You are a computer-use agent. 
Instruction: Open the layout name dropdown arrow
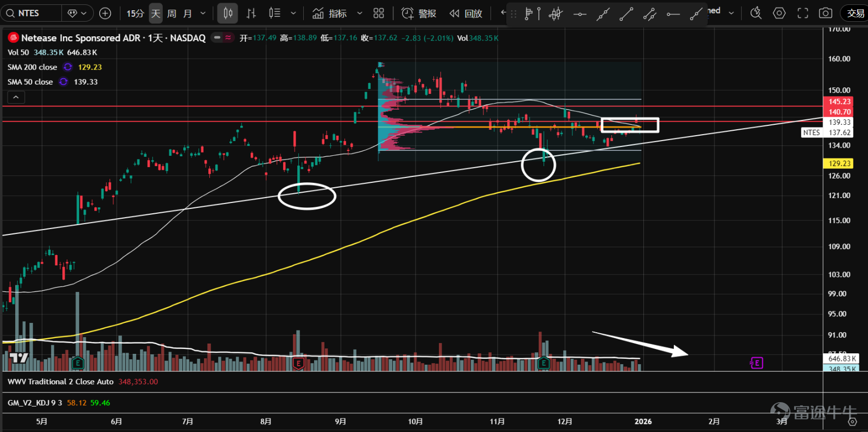pos(731,12)
